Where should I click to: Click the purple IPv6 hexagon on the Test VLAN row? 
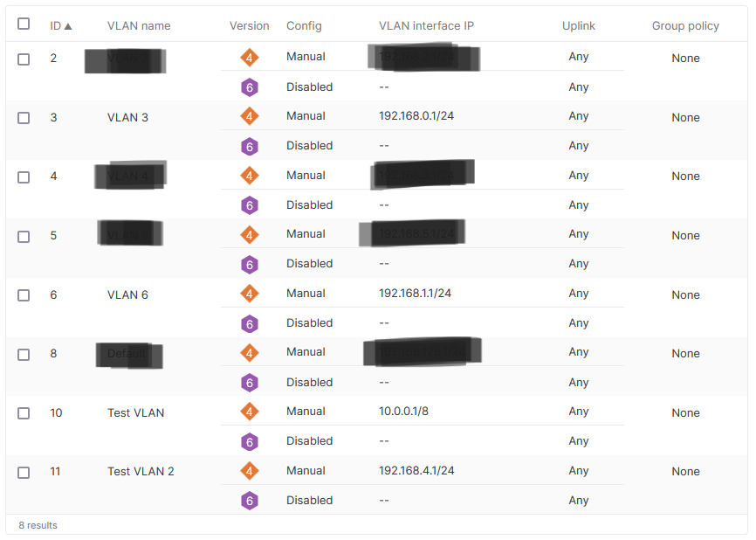tap(250, 441)
